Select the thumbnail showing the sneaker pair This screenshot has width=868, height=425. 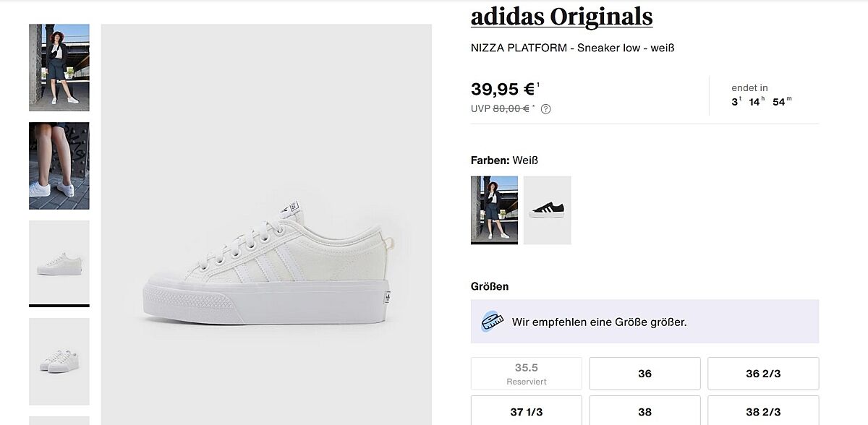pyautogui.click(x=59, y=361)
